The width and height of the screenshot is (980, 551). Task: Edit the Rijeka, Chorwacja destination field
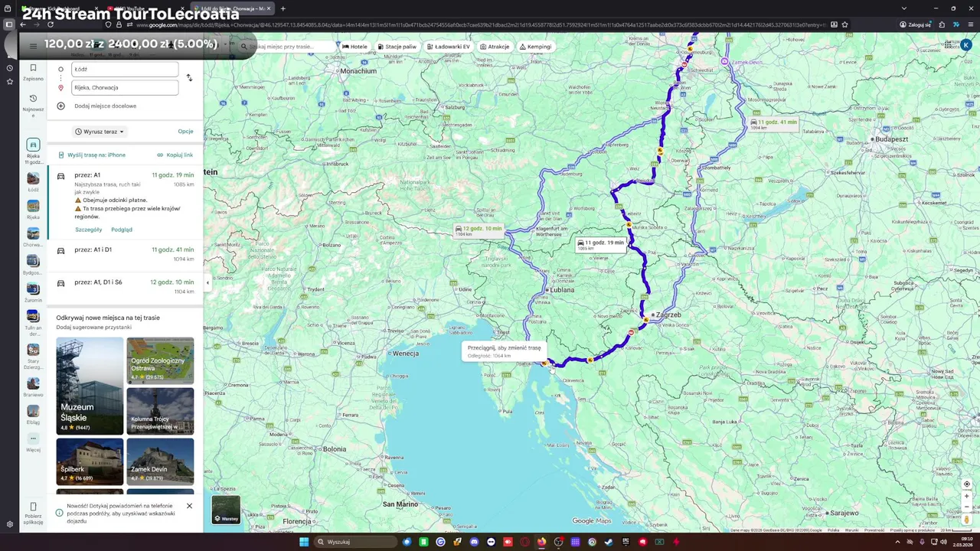click(x=125, y=87)
